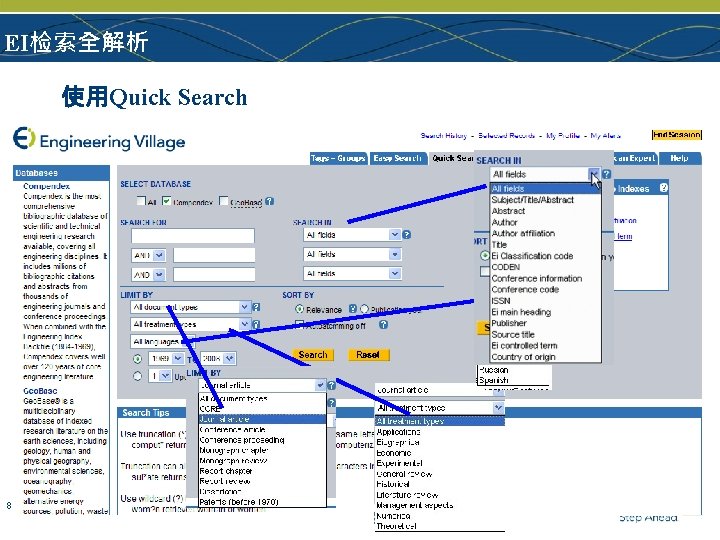Switch to Easy Search tab
Screen dimensions: 720x540
click(x=398, y=158)
